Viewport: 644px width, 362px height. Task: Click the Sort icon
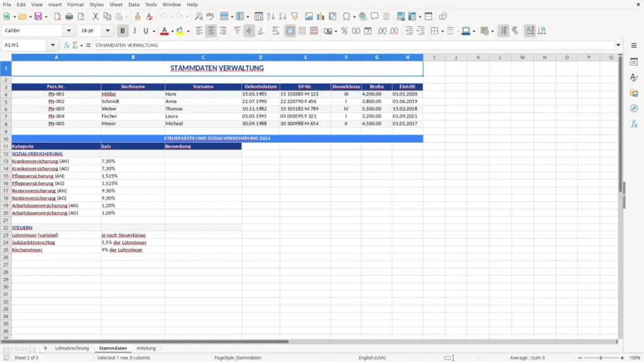pyautogui.click(x=258, y=16)
